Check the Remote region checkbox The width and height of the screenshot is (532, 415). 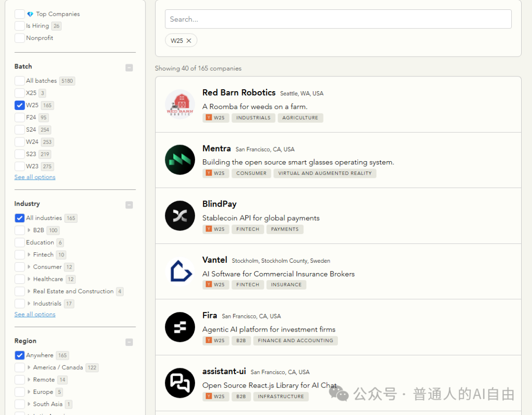[20, 380]
